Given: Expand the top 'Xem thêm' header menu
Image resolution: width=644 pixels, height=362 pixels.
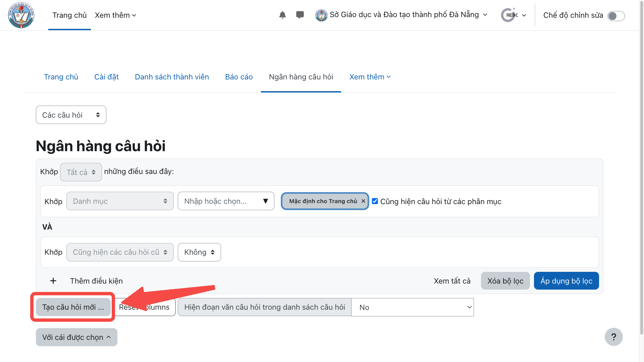Looking at the screenshot, I should pyautogui.click(x=115, y=15).
